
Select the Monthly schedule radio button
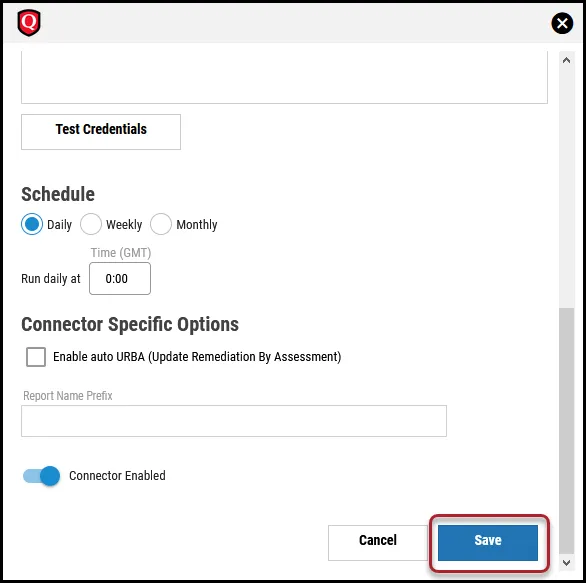pos(161,224)
